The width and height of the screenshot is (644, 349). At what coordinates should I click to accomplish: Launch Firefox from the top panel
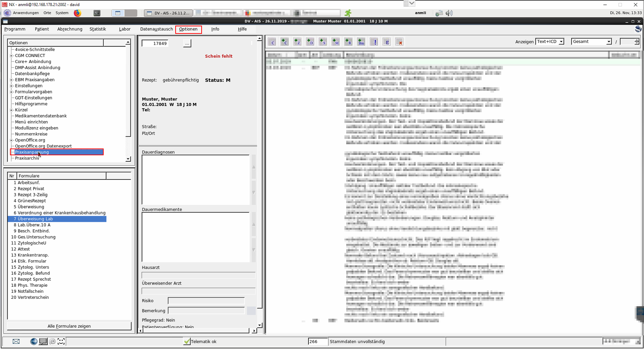click(x=77, y=13)
